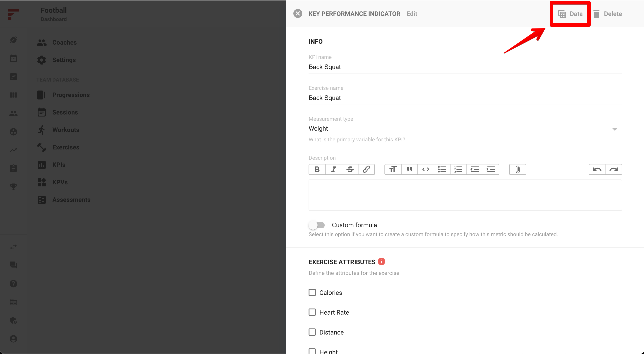Click the Football Dashboard title
The height and width of the screenshot is (354, 644).
pos(54,14)
